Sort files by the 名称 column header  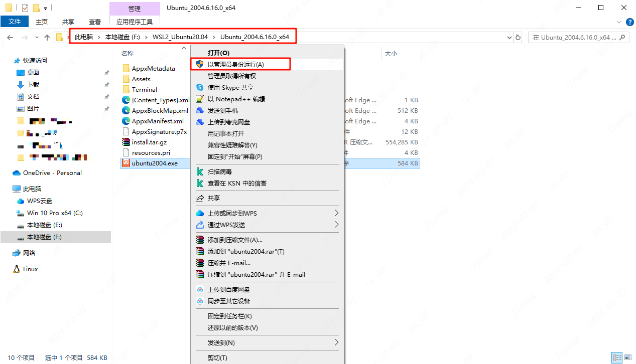[128, 53]
